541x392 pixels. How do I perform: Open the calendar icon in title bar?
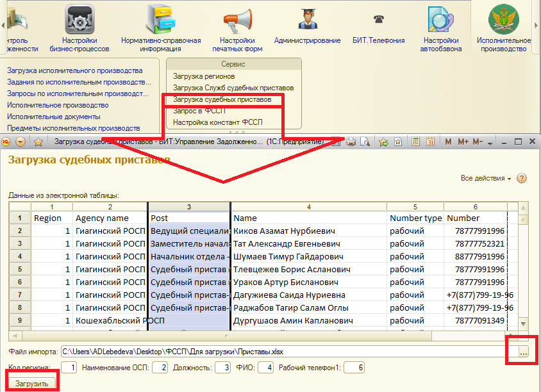point(431,142)
